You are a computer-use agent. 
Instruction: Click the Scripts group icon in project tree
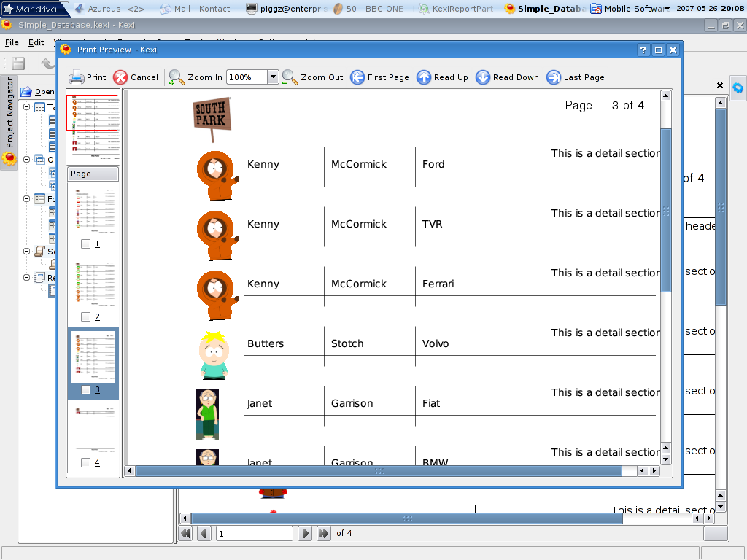pyautogui.click(x=40, y=252)
